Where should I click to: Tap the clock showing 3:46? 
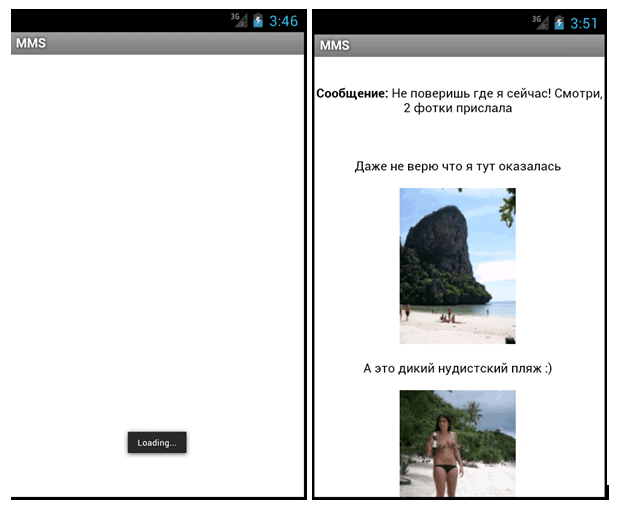[x=283, y=21]
